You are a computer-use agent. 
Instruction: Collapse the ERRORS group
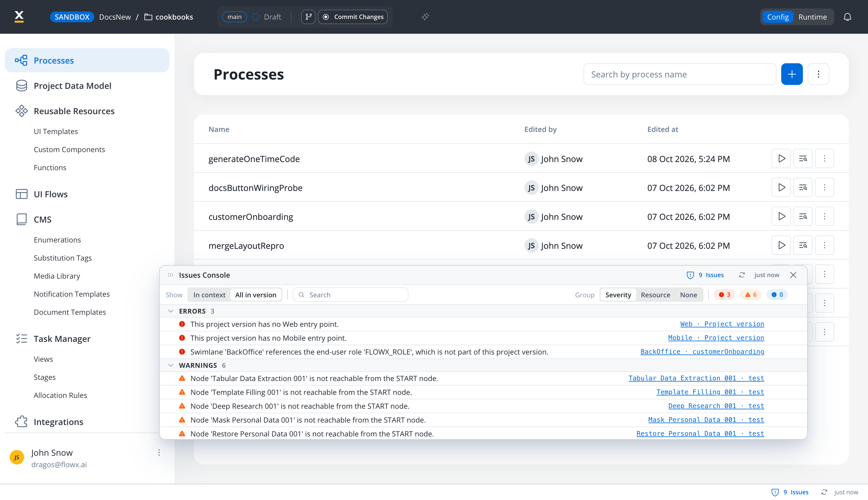click(171, 311)
